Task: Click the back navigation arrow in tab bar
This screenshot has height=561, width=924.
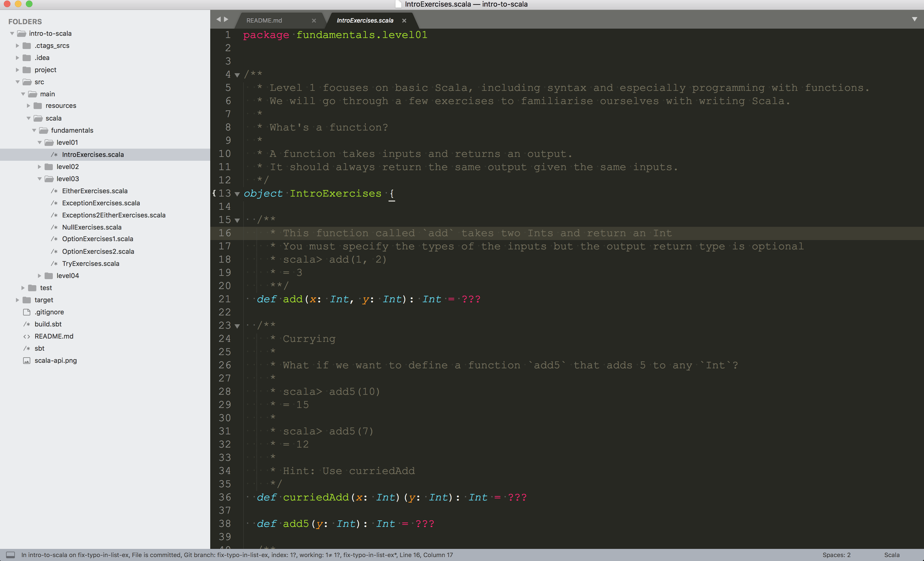Action: 218,20
